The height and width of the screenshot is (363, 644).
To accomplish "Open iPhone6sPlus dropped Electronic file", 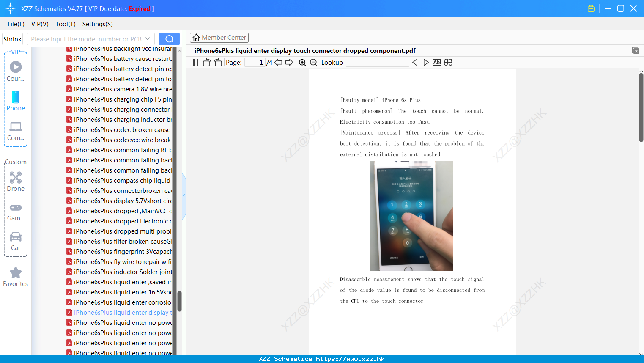I will pos(119,221).
